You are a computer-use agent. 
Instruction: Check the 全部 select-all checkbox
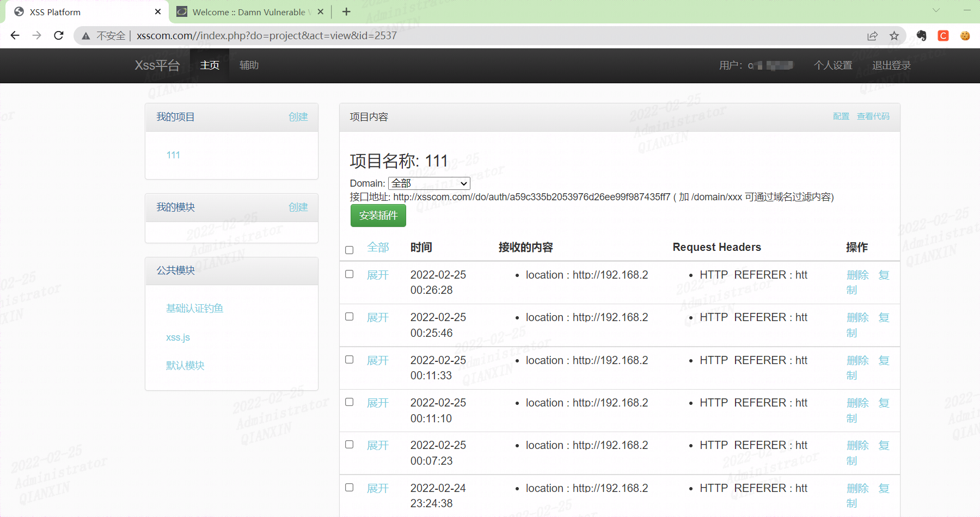[350, 249]
